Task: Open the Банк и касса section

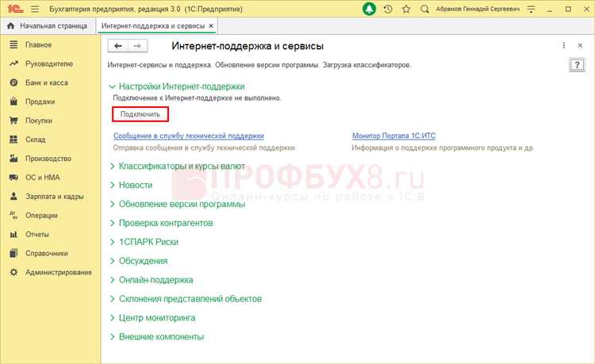Action: (x=47, y=82)
